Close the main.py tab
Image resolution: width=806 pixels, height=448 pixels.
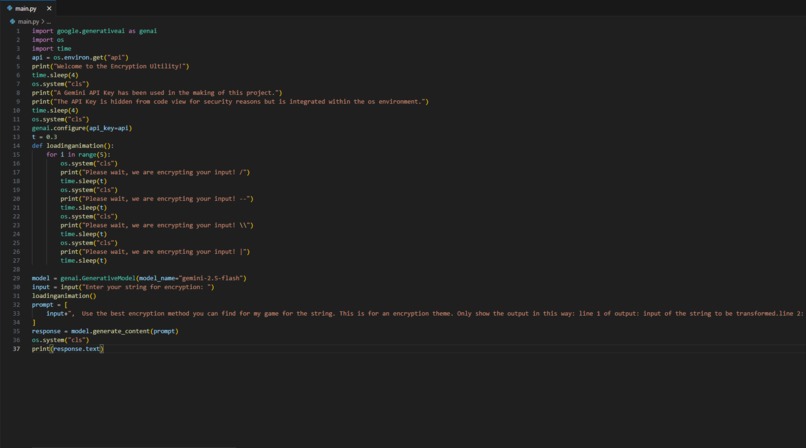point(49,8)
